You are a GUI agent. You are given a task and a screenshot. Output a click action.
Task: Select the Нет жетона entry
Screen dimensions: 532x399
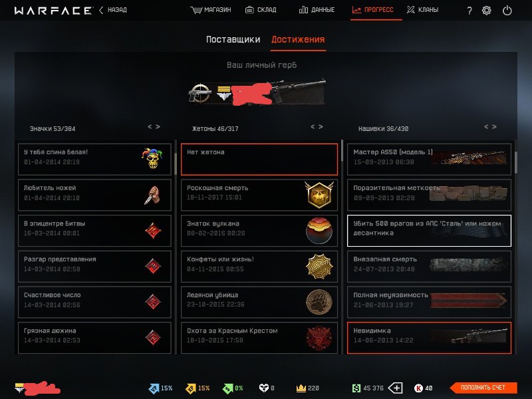(x=259, y=159)
